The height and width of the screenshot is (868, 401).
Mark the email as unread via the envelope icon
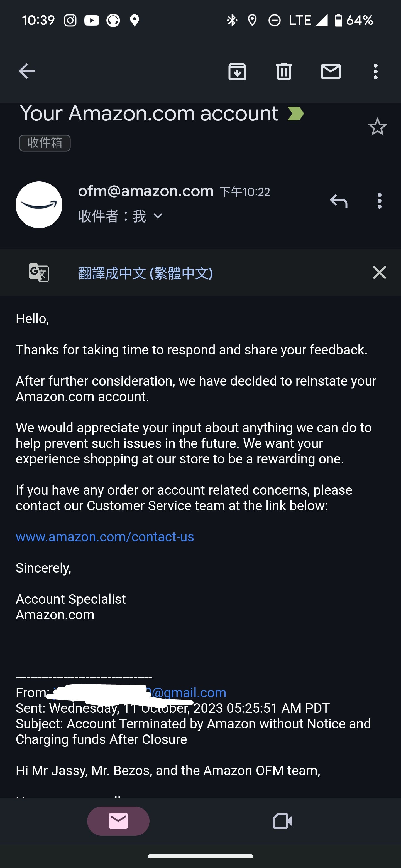pos(331,71)
